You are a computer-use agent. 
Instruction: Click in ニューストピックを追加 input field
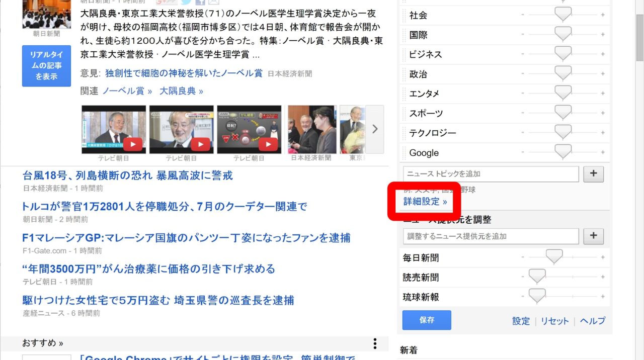(x=491, y=174)
